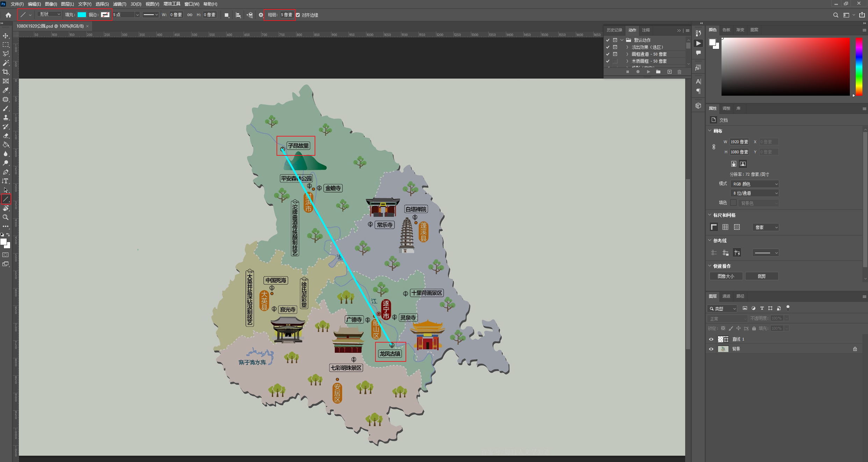Screen dimensions: 868x462
Task: Switch to the 通道 tab
Action: pyautogui.click(x=726, y=296)
